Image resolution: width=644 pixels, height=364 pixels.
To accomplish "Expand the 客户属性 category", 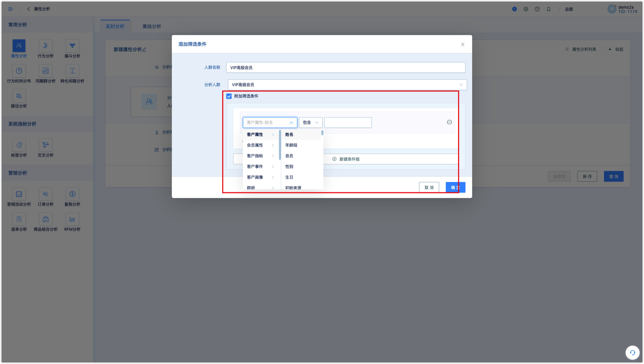I will (260, 134).
